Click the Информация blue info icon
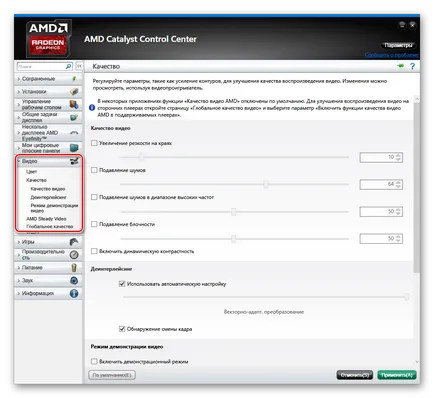 click(74, 293)
